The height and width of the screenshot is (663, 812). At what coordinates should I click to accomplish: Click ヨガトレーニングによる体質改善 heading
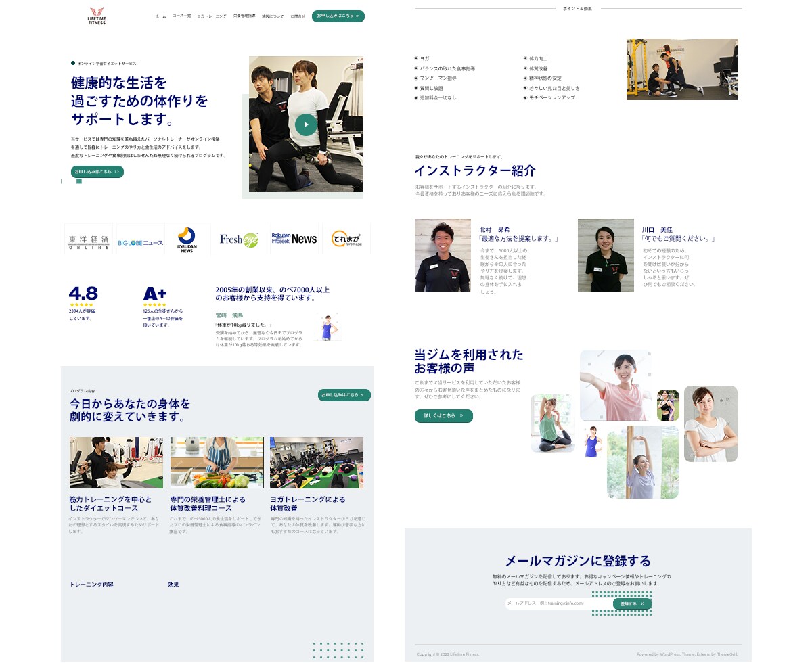pos(307,503)
